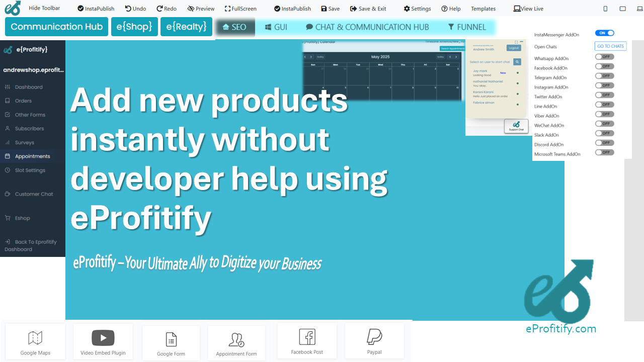
Task: Click the chat search magnifier icon
Action: point(517,62)
